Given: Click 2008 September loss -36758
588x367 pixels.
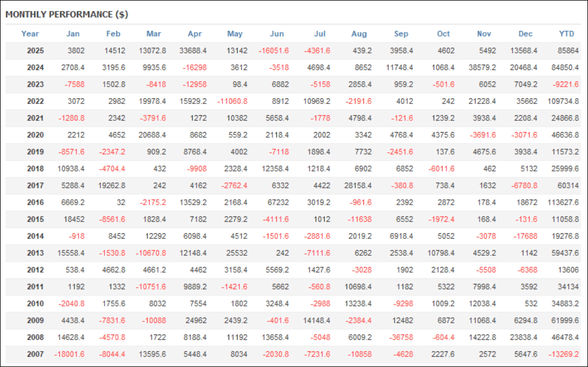Looking at the screenshot, I should point(401,337).
